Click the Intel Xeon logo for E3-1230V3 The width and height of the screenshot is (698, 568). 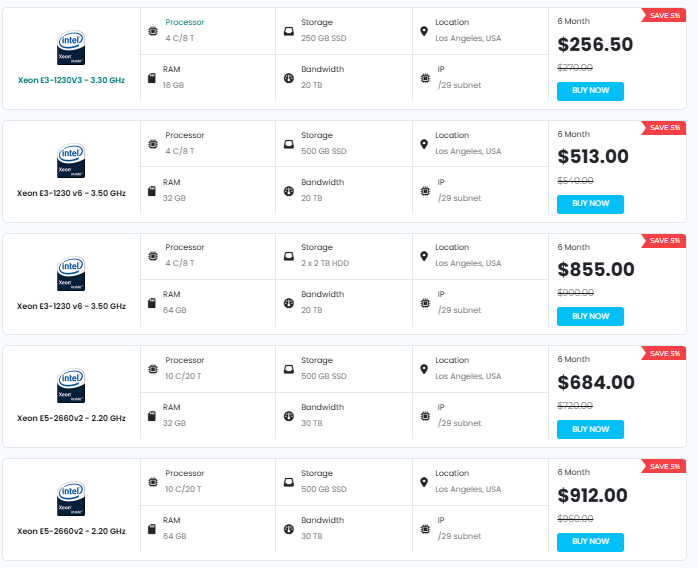coord(71,47)
